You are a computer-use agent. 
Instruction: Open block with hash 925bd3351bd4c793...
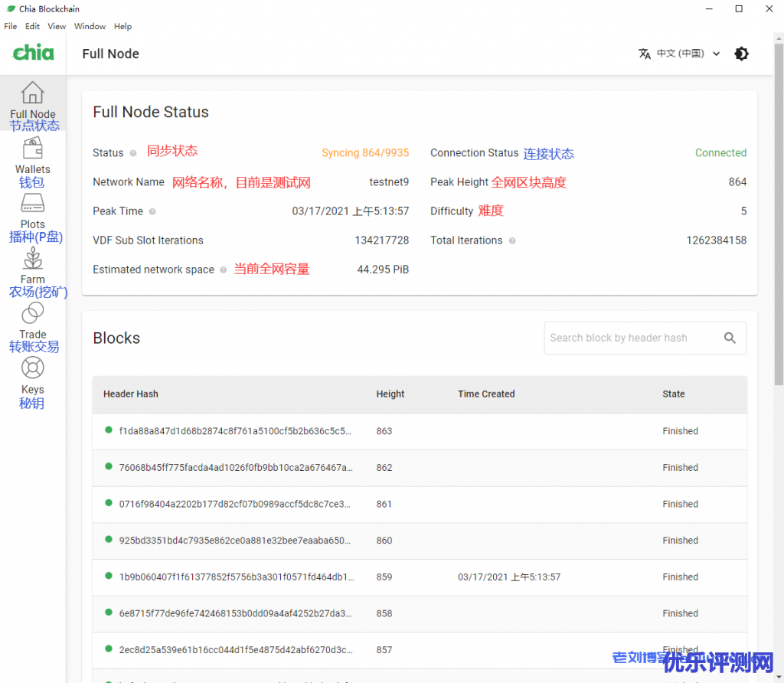point(235,541)
